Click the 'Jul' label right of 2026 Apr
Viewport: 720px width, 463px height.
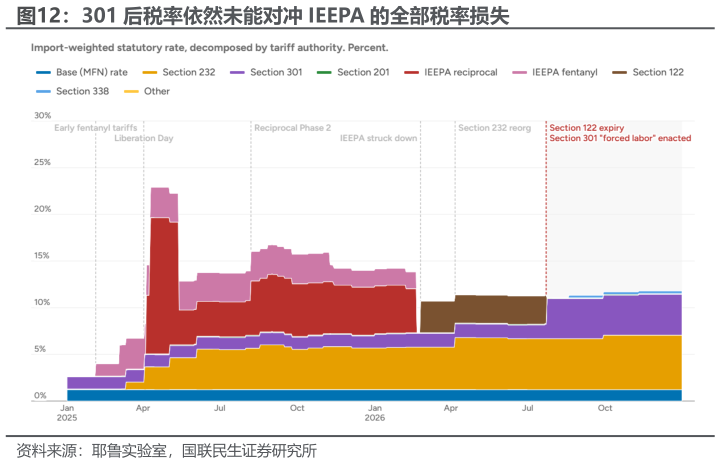coord(528,408)
